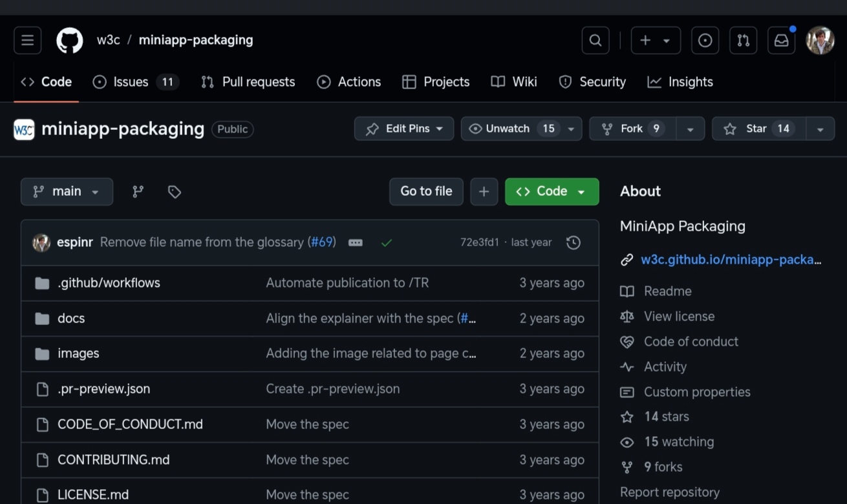Open the search magnifier icon
Image resolution: width=847 pixels, height=504 pixels.
click(x=595, y=40)
